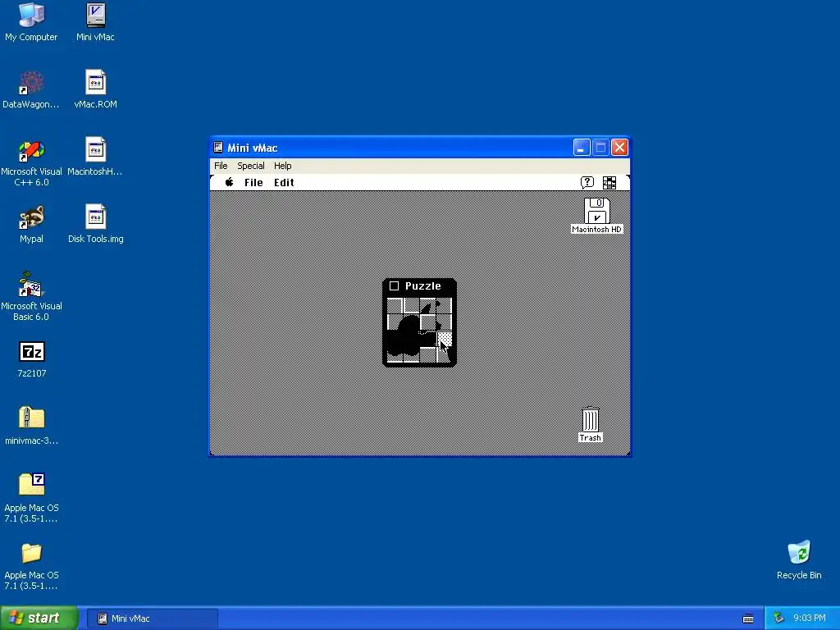This screenshot has width=840, height=630.
Task: Click the Puzzle tile showing the apple leaf
Action: point(428,307)
